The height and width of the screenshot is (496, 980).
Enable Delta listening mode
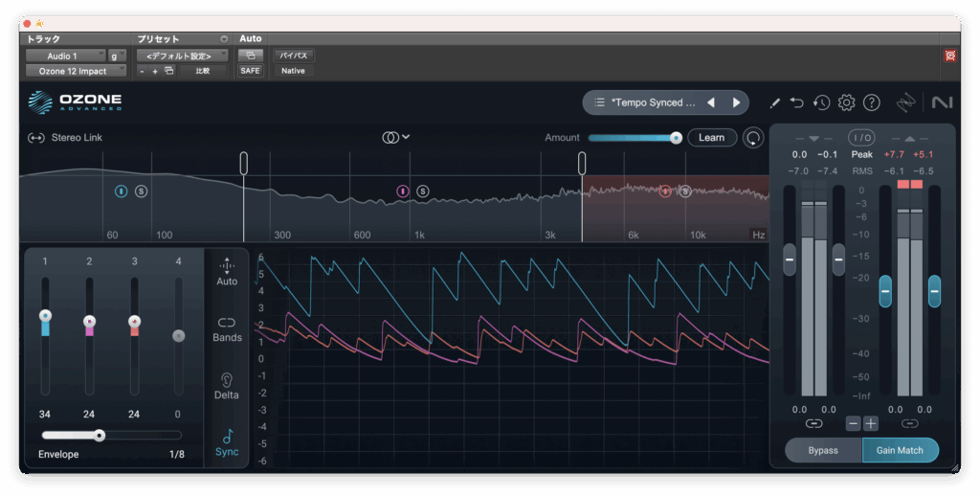click(x=227, y=386)
